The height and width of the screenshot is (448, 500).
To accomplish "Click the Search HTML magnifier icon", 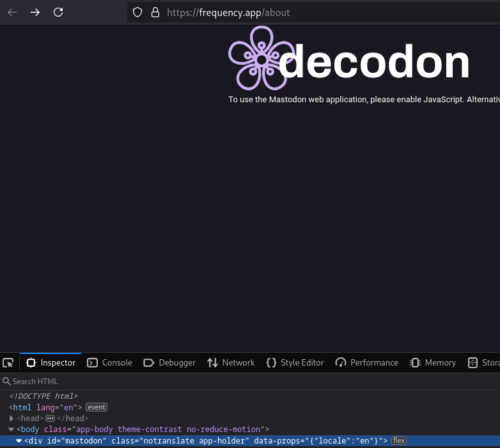I will pos(6,381).
